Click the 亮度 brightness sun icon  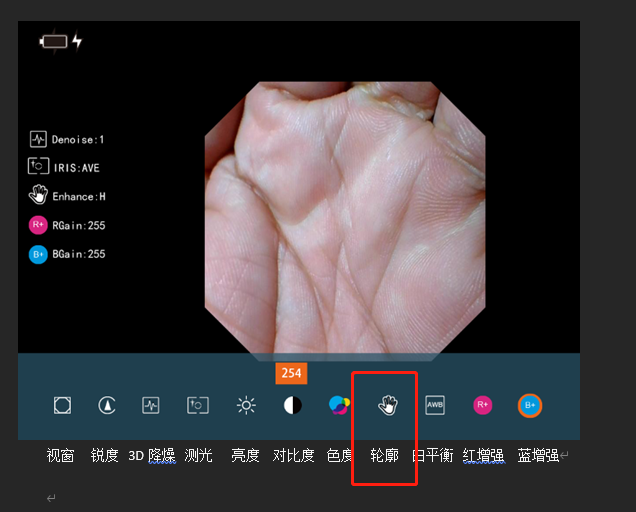pyautogui.click(x=246, y=405)
